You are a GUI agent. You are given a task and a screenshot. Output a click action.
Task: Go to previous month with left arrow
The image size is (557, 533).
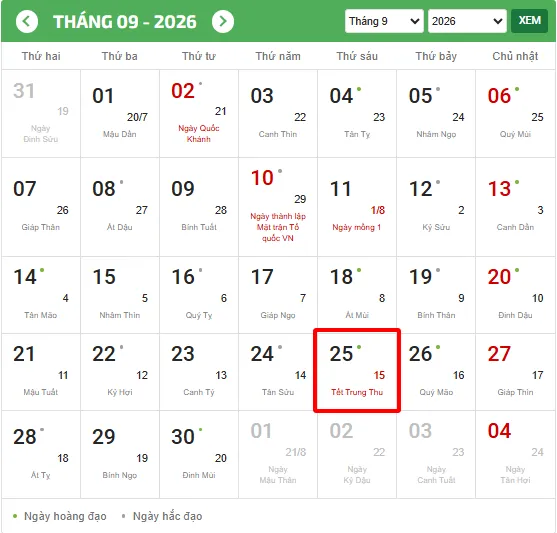point(27,22)
